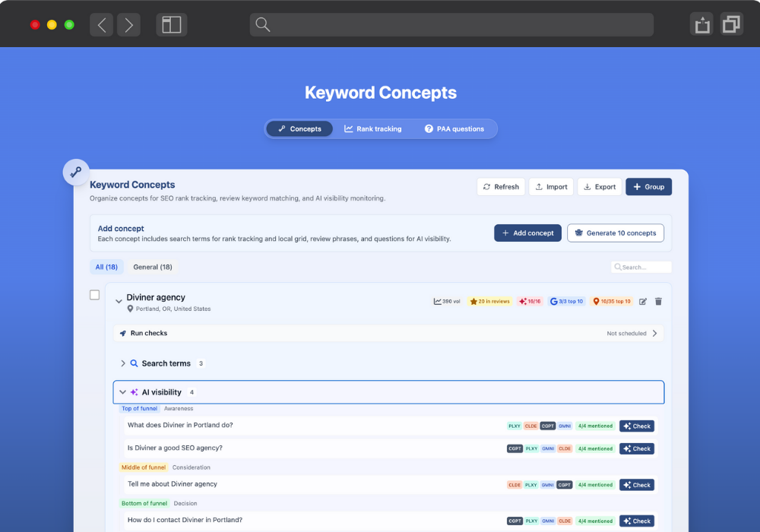760x532 pixels.
Task: Click the Search field above the concept list
Action: 641,267
